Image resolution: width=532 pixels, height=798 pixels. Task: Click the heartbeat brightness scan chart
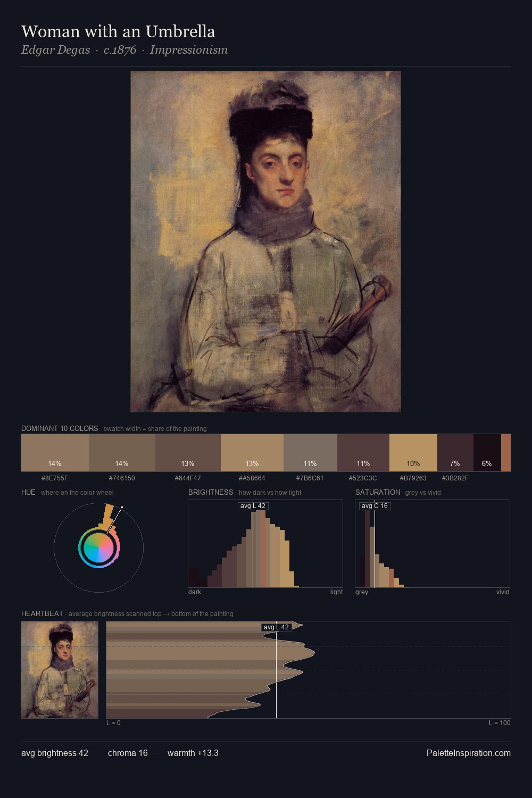tap(309, 670)
